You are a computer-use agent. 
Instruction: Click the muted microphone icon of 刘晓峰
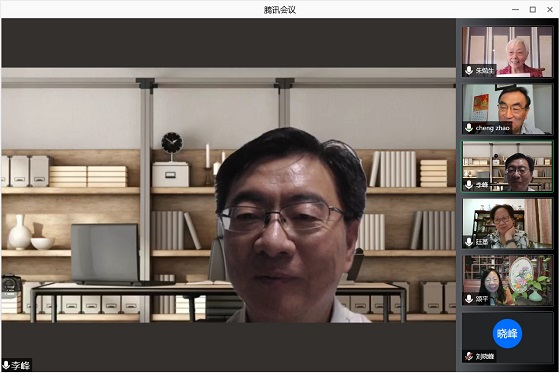point(469,356)
